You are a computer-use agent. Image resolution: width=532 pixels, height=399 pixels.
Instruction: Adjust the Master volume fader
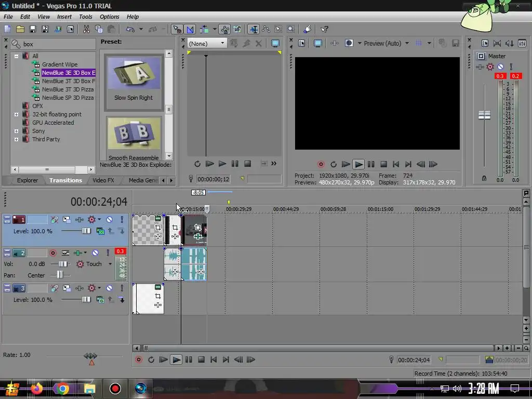coord(484,115)
